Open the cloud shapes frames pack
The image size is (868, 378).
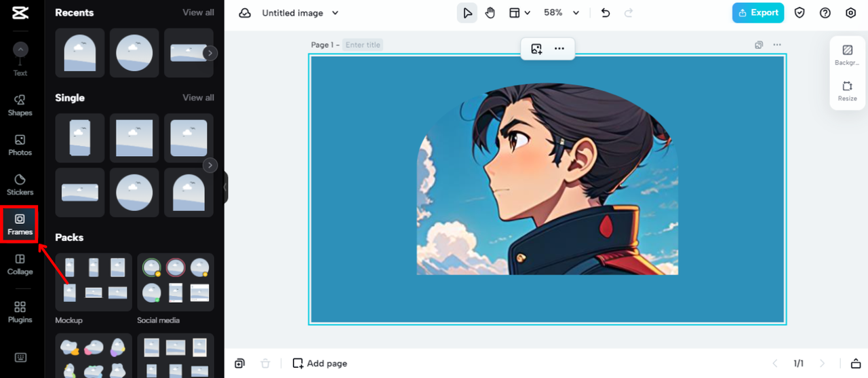pos(94,356)
